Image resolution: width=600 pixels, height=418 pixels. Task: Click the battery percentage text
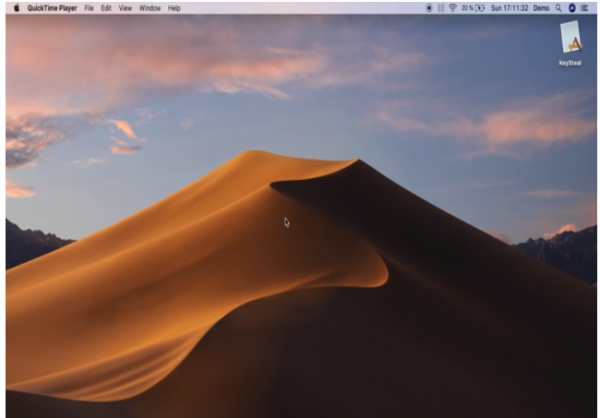467,8
